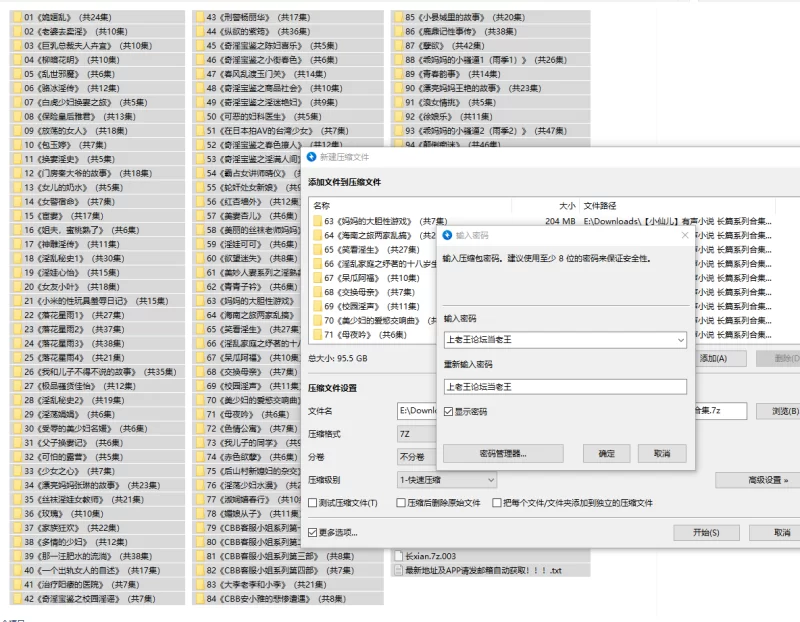Screen dimensions: 800x622
Task: Open the 压缩格式 dropdown showing 7Z
Action: click(416, 434)
